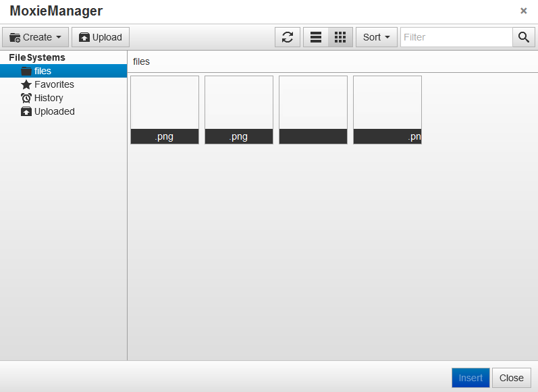This screenshot has height=392, width=538.
Task: Open Uploaded in the sidebar
Action: 54,111
